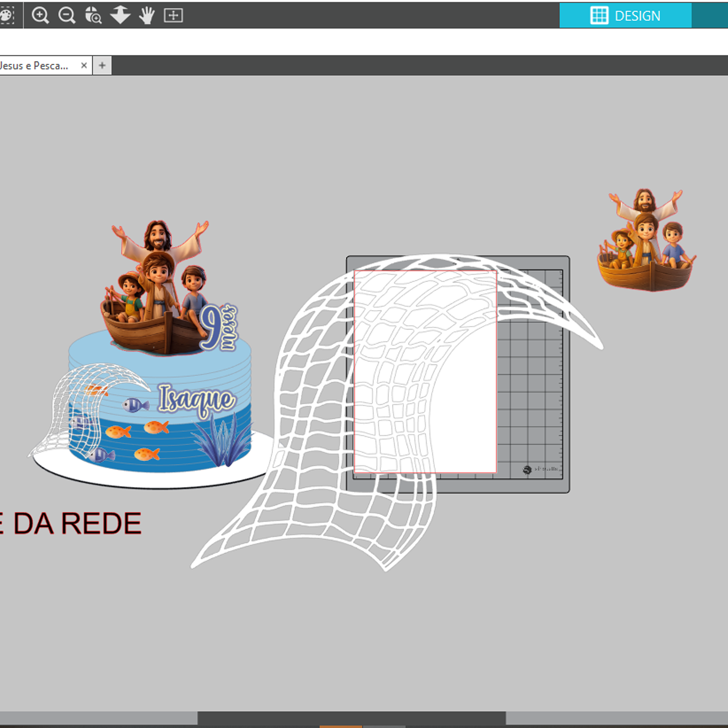Select the 'Jesus e Pesca...' document tab

coord(35,66)
